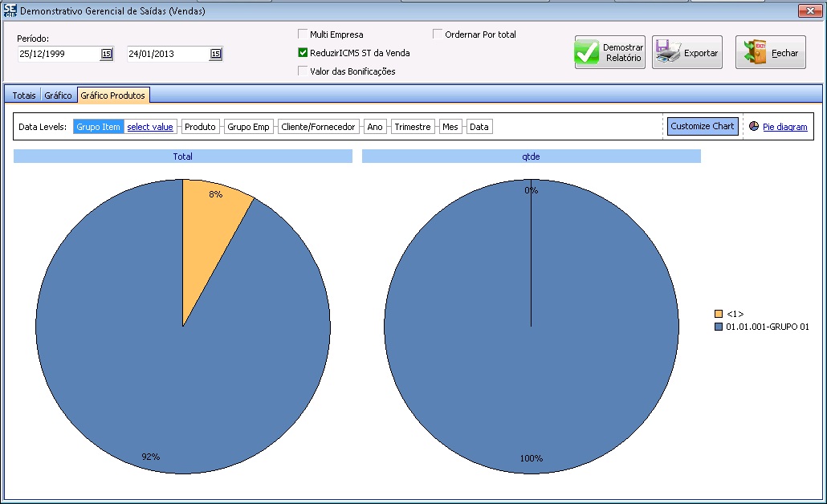Select the Produto data level
This screenshot has width=827, height=504.
200,127
